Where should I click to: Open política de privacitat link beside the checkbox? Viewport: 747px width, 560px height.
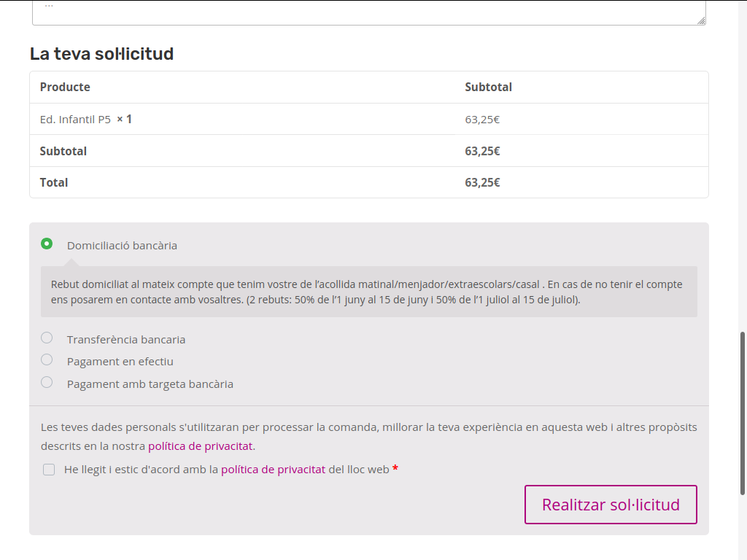point(273,470)
